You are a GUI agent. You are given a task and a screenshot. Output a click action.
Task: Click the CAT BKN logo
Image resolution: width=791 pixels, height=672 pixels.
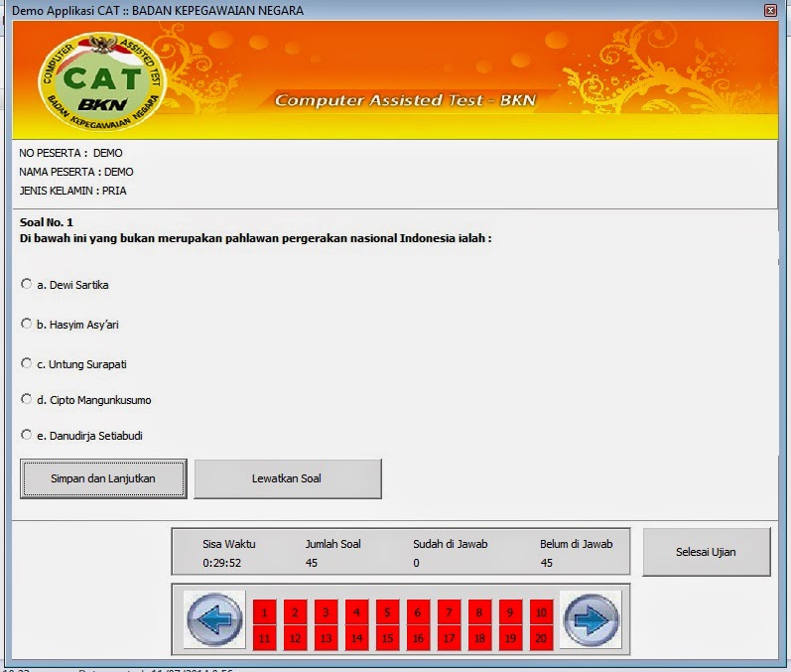click(x=102, y=81)
